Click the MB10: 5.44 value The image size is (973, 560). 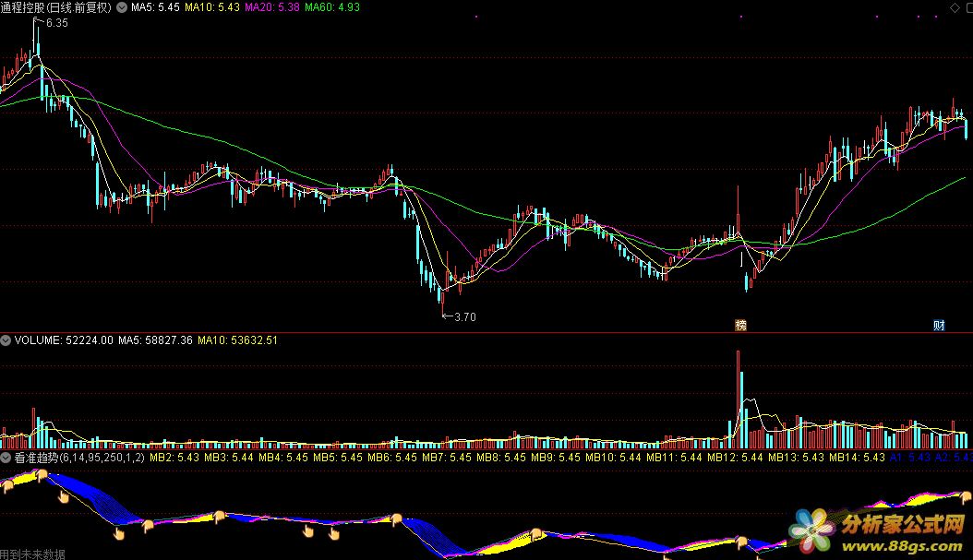click(x=613, y=458)
